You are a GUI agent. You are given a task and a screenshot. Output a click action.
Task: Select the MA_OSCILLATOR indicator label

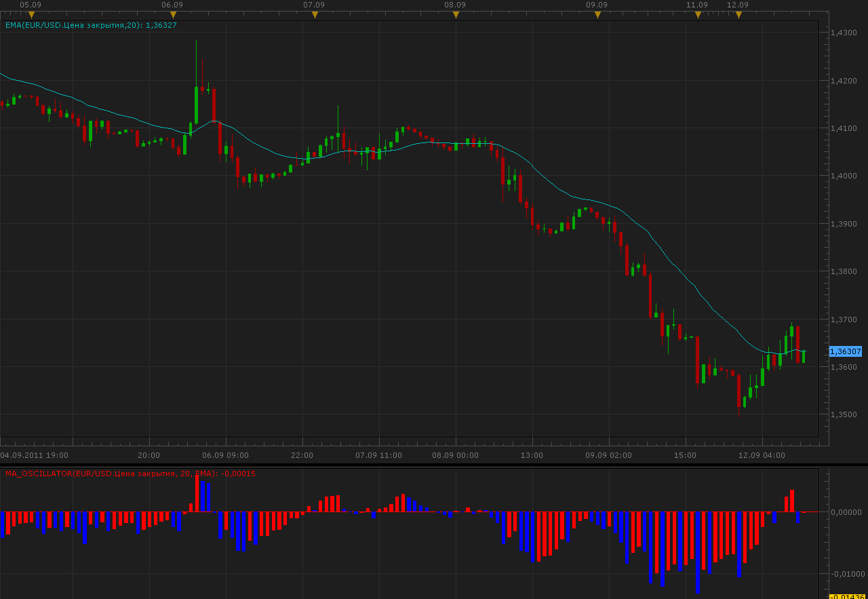(130, 474)
